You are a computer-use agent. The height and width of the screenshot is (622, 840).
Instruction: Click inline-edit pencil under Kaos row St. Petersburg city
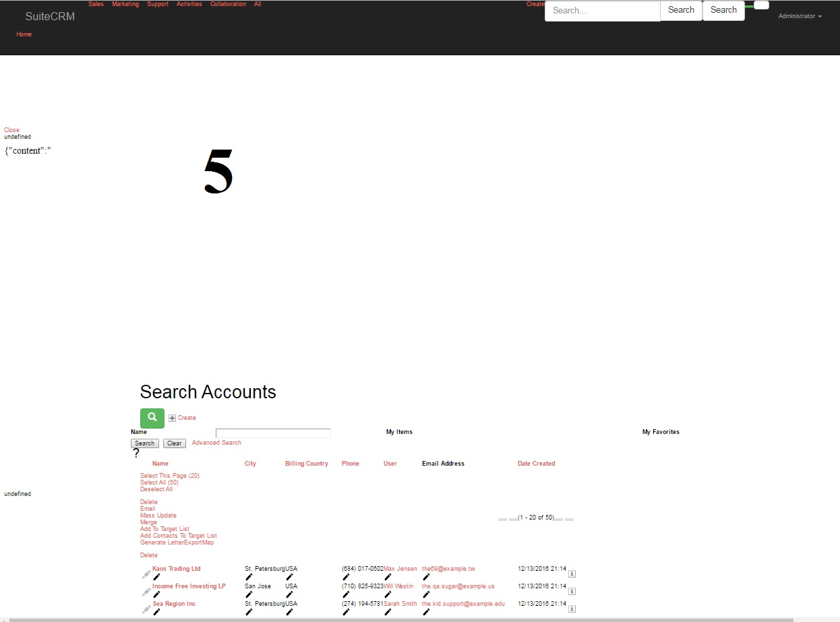[x=249, y=577]
